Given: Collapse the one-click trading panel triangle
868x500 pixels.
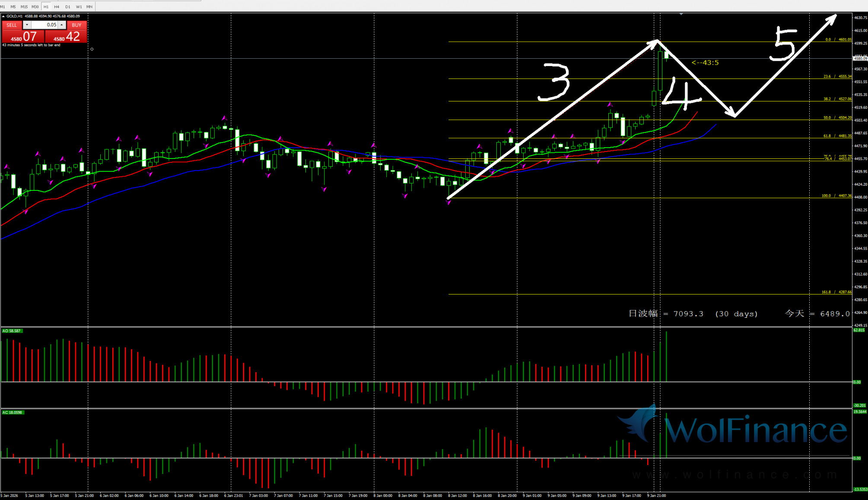Looking at the screenshot, I should [3, 16].
